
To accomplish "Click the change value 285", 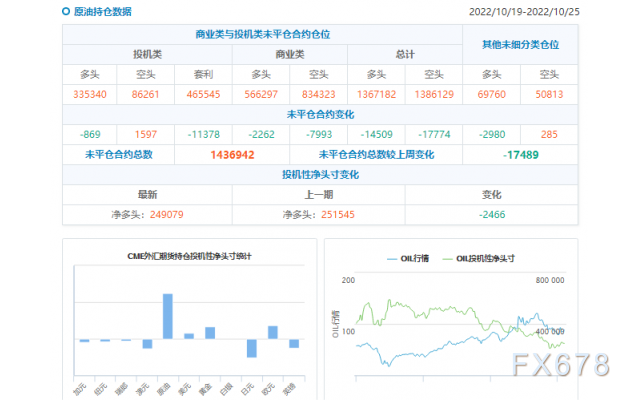I will 549,134.
